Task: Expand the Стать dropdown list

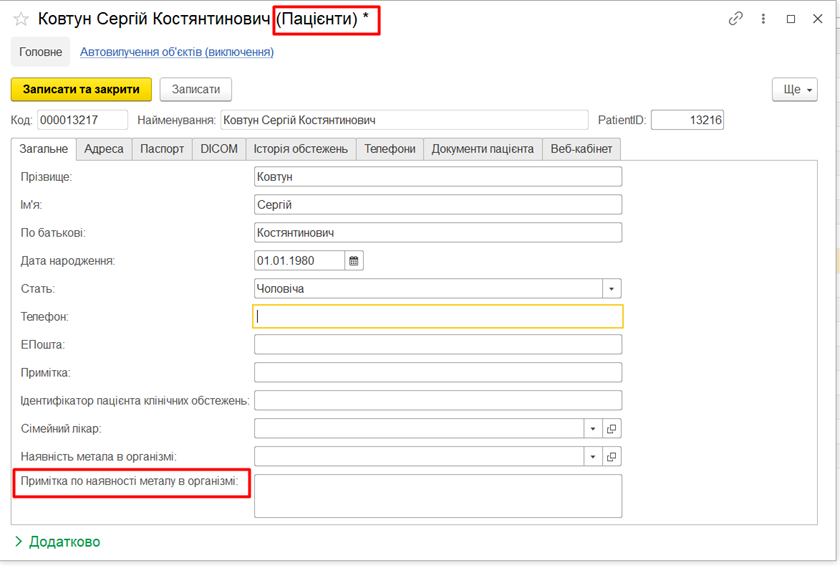Action: click(612, 289)
